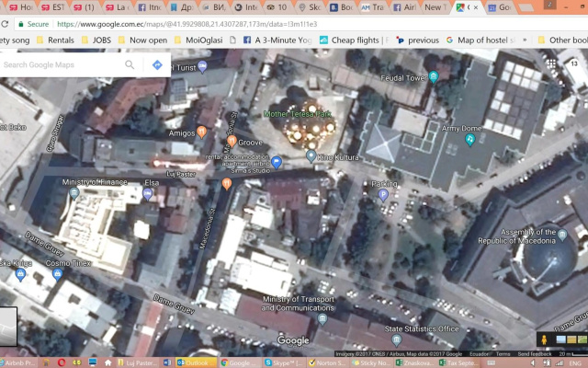Click Send feedback in map footer
588x368 pixels.
coord(535,353)
